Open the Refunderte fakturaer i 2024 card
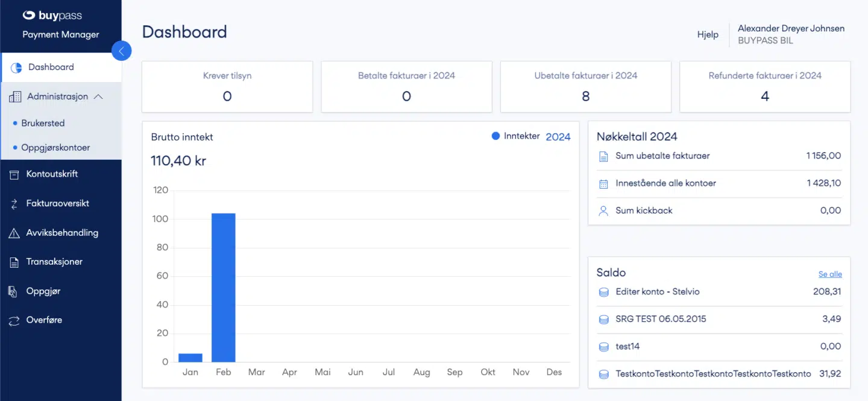Screen dimensions: 868x401 [x=765, y=87]
